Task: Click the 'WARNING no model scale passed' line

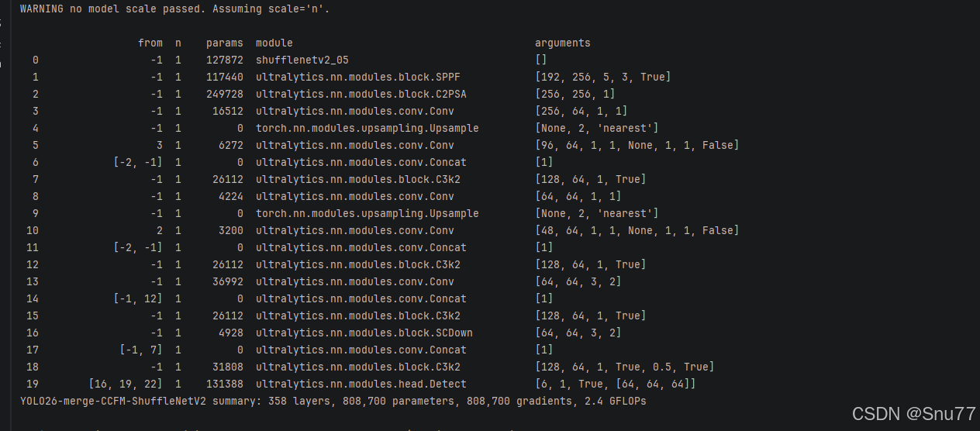Action: (174, 9)
